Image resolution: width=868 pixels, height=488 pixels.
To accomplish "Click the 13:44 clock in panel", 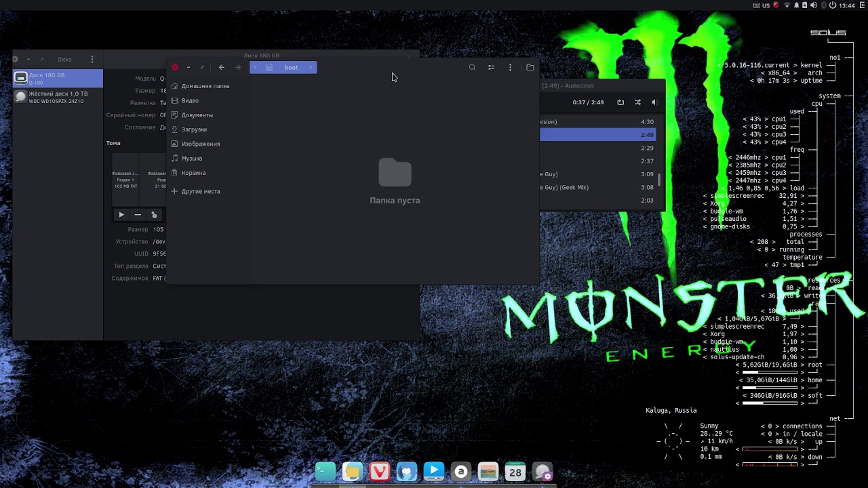I will pos(846,5).
